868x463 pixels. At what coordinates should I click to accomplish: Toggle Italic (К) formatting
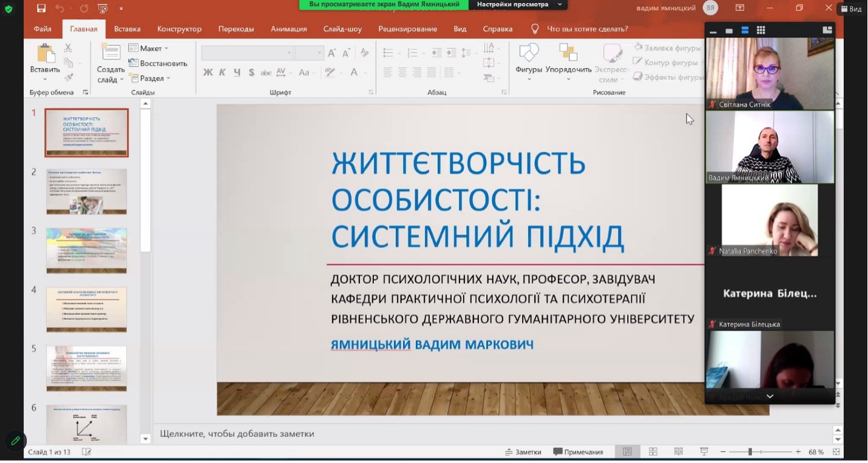[x=222, y=72]
